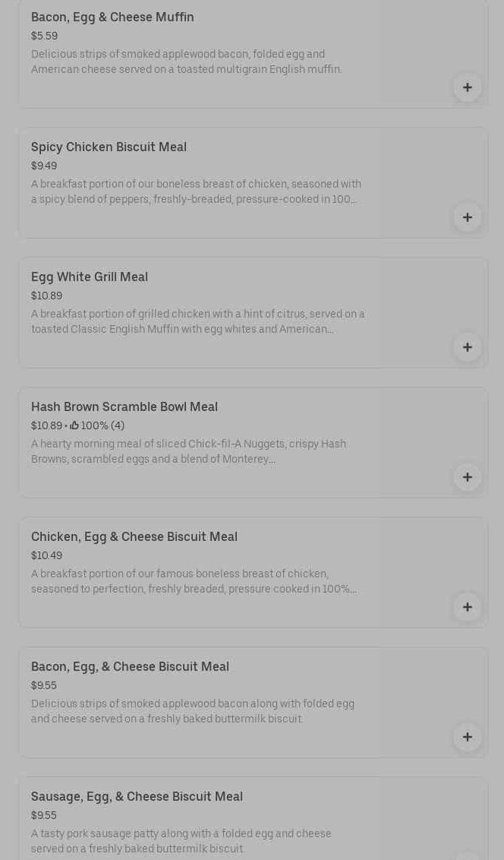Add Bacon, Egg & Cheese Muffin with plus icon
The image size is (504, 860).
[468, 87]
